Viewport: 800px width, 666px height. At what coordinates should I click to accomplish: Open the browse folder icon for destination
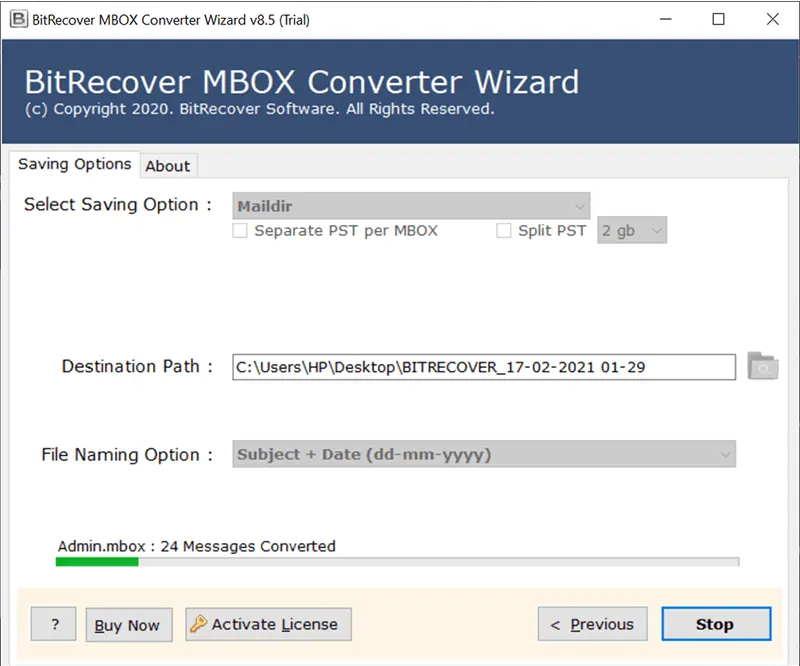[763, 366]
